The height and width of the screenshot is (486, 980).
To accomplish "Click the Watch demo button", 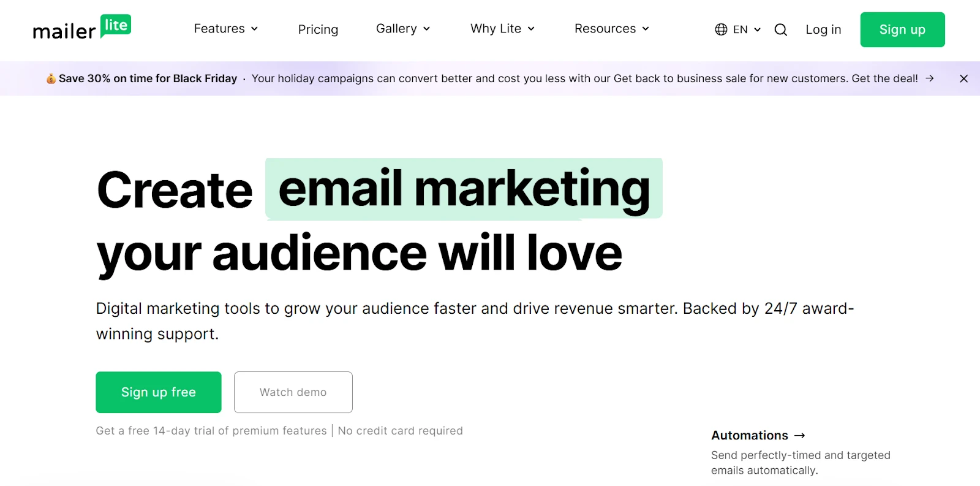I will pos(293,392).
